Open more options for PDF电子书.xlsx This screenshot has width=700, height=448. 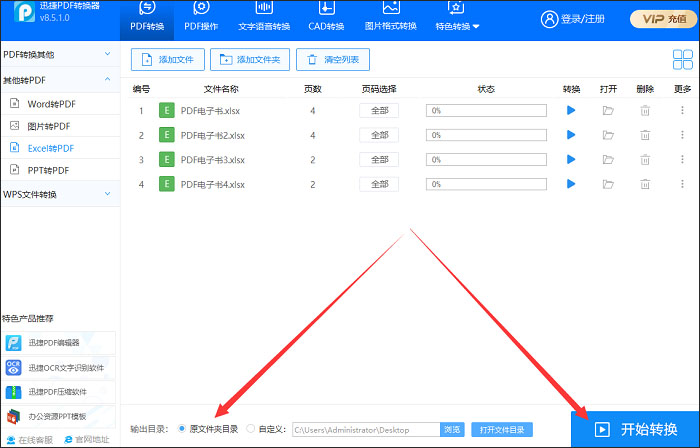(x=682, y=110)
